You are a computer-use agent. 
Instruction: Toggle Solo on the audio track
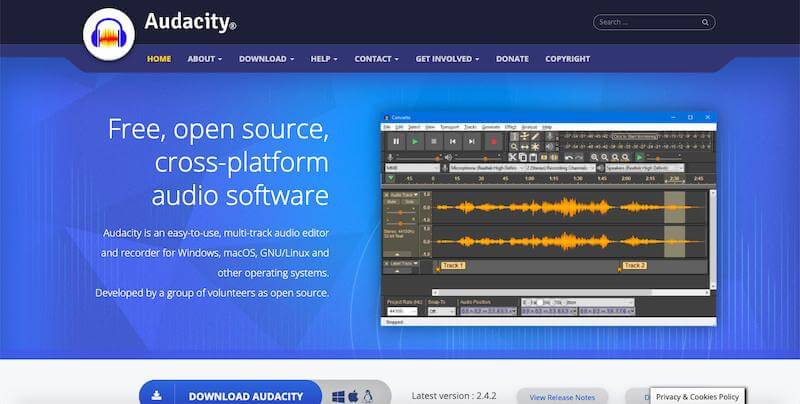(x=409, y=202)
